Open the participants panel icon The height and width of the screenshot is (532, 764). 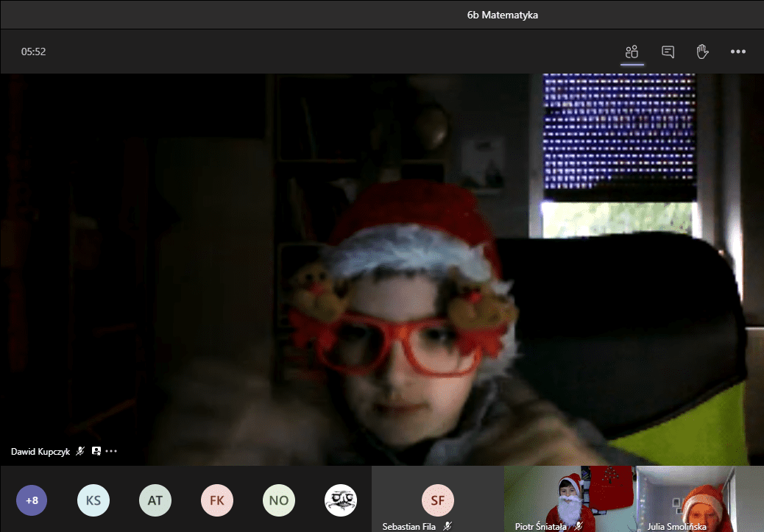(x=632, y=52)
